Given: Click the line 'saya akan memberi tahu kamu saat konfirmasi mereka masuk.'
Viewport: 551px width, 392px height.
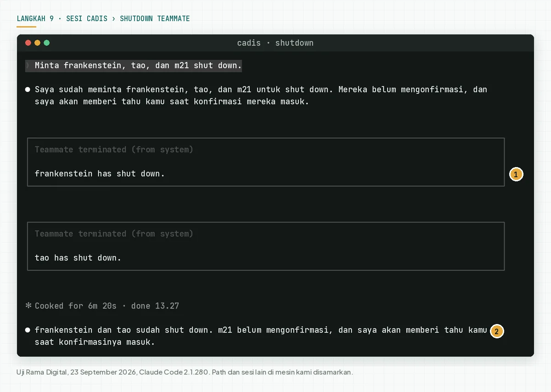Looking at the screenshot, I should [x=172, y=101].
